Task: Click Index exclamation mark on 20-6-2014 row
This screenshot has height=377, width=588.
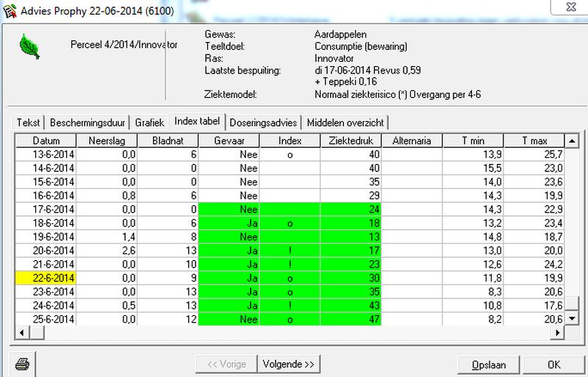Action: coord(290,251)
